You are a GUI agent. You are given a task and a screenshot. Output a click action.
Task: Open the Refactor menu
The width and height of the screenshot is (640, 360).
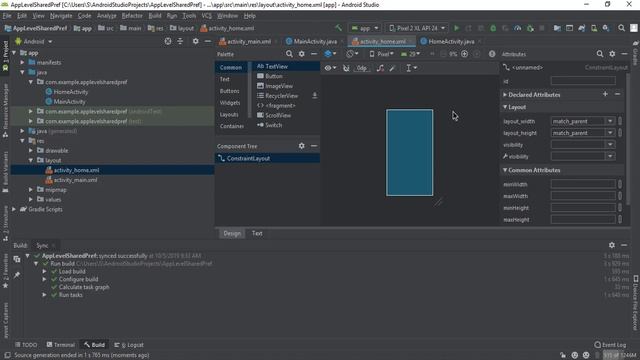[132, 16]
